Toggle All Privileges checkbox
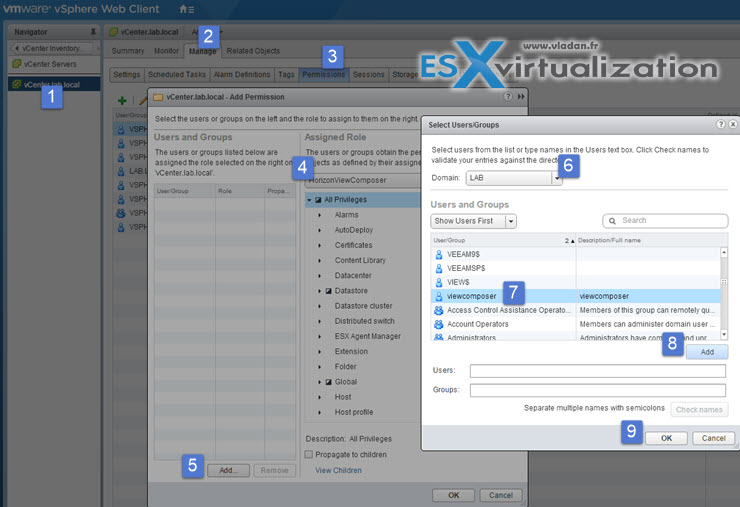This screenshot has height=507, width=740. (318, 200)
